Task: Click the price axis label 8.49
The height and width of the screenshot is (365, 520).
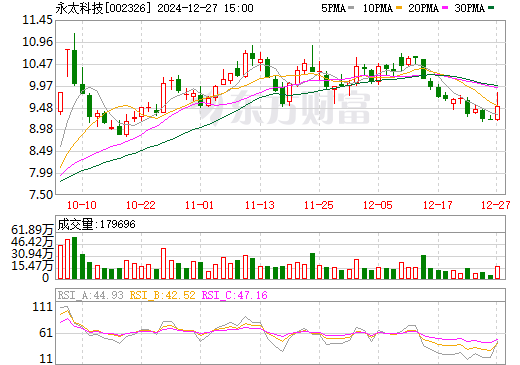Action: (41, 151)
